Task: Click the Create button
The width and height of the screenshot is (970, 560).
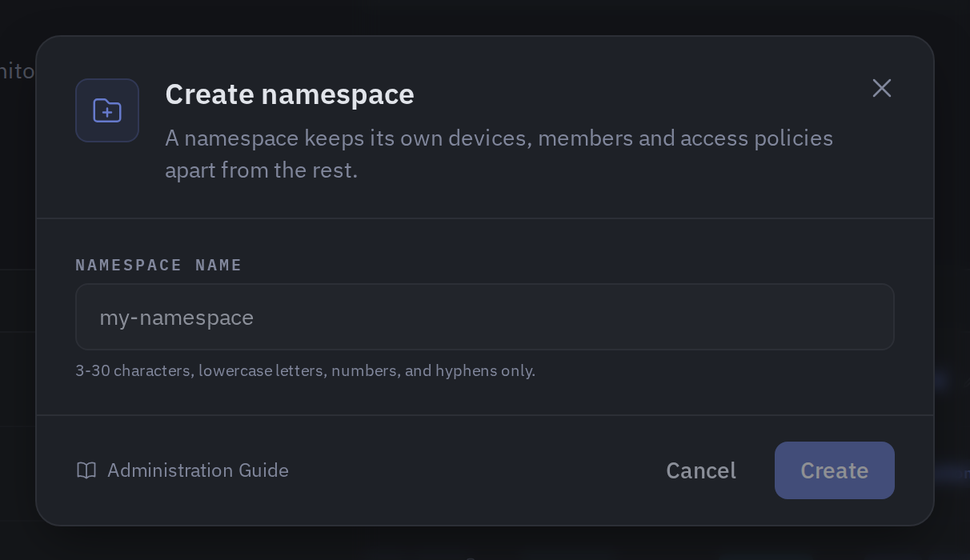Action: click(x=834, y=470)
